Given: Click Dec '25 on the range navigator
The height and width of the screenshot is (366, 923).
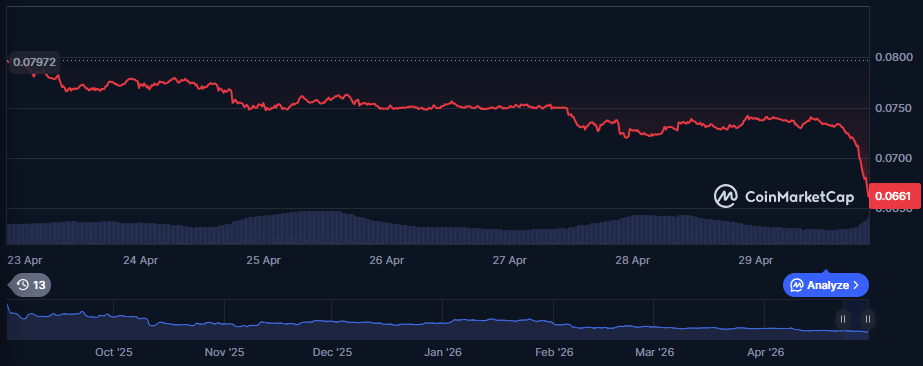Looking at the screenshot, I should click(x=332, y=352).
